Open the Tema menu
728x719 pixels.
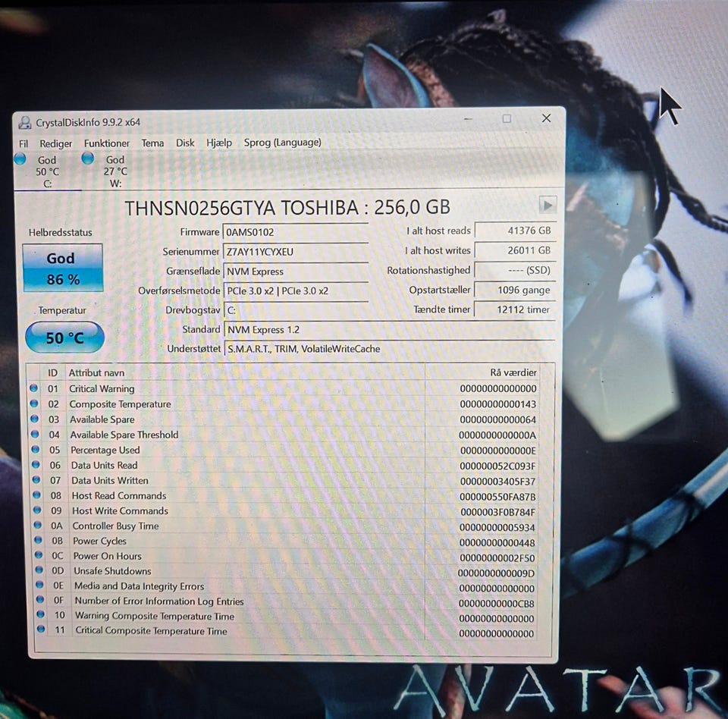(x=152, y=143)
